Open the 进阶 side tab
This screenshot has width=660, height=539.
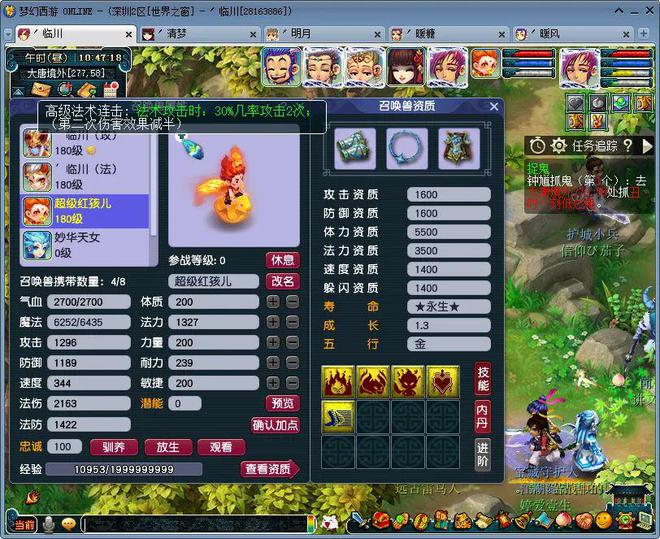pyautogui.click(x=483, y=454)
